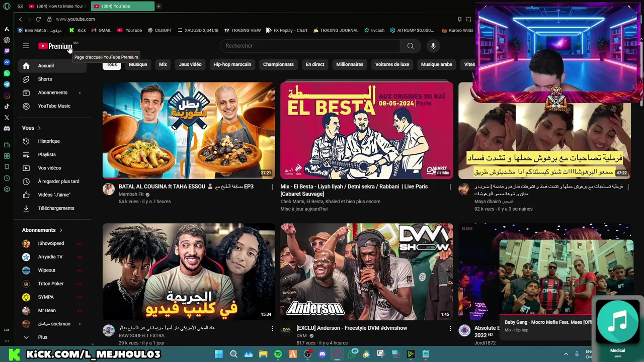Image resolution: width=644 pixels, height=362 pixels.
Task: Open ChatGPT bookmark
Action: [159, 30]
